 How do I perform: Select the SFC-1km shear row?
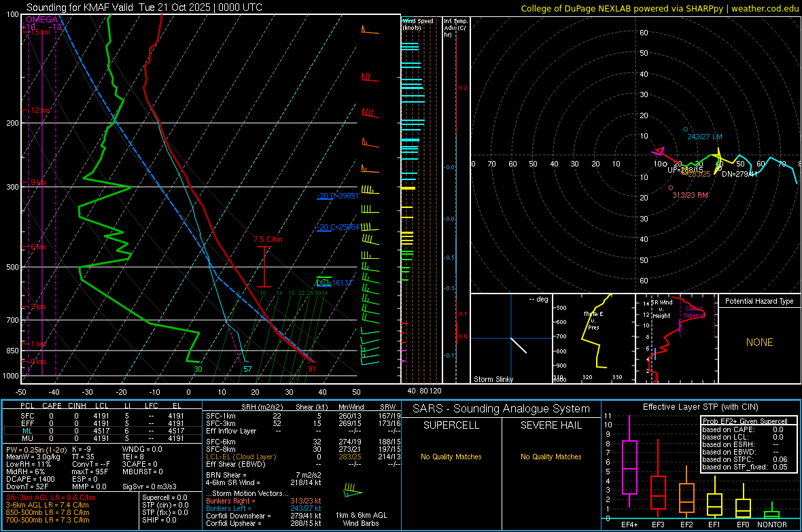click(303, 416)
